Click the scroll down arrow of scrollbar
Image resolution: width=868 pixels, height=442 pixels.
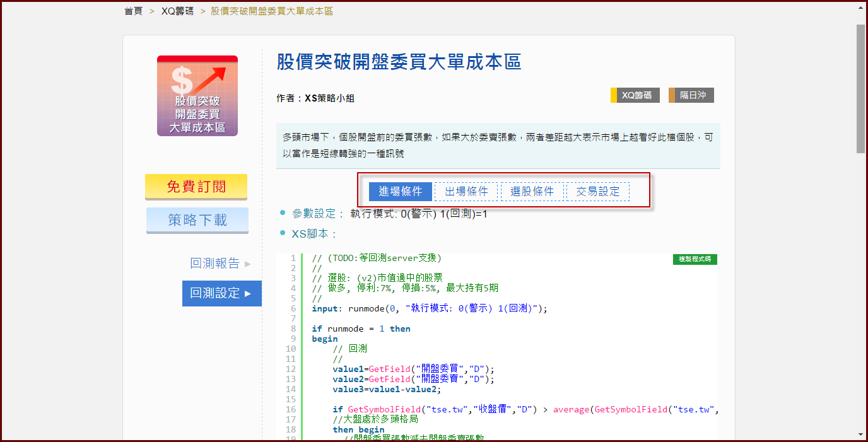click(x=860, y=434)
